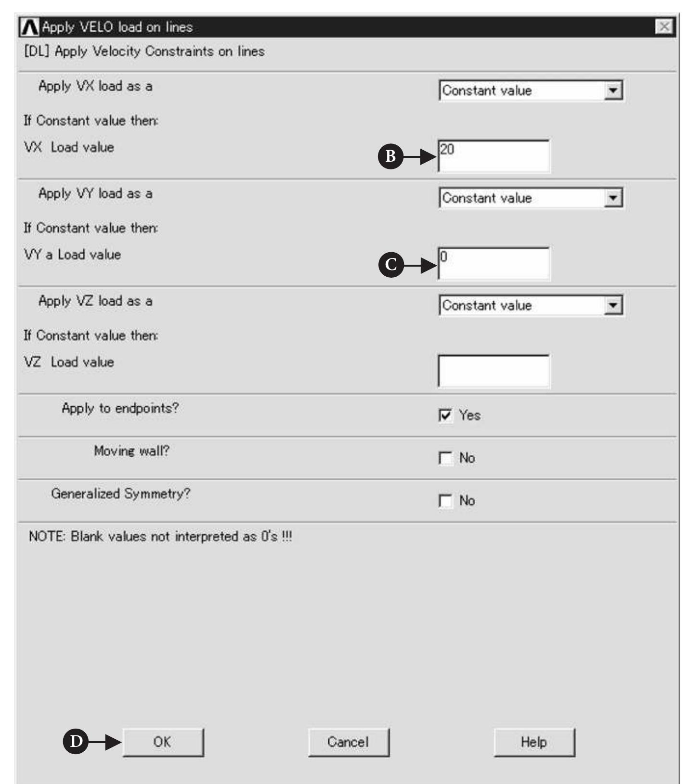Image resolution: width=689 pixels, height=784 pixels.
Task: Close the Apply VELO load dialog
Action: 664,27
